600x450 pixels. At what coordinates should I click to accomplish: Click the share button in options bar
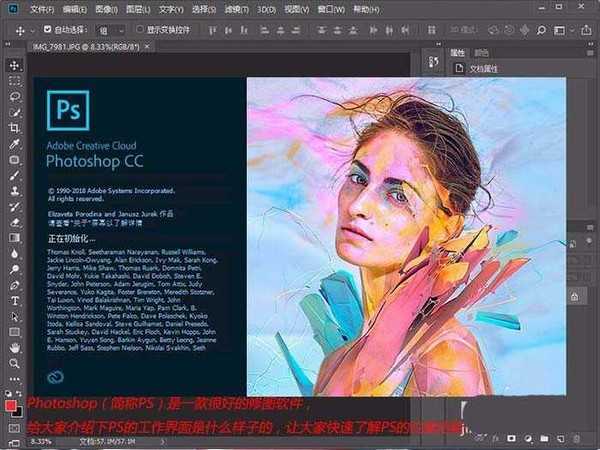587,29
